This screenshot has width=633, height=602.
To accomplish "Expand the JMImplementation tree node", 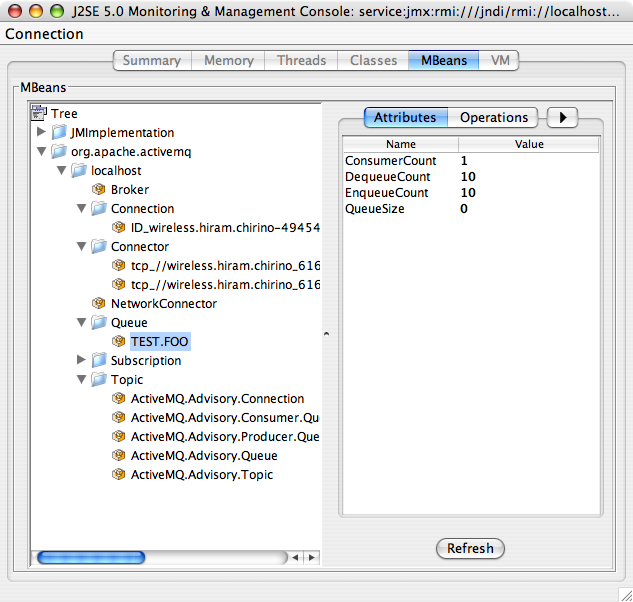I will (41, 133).
